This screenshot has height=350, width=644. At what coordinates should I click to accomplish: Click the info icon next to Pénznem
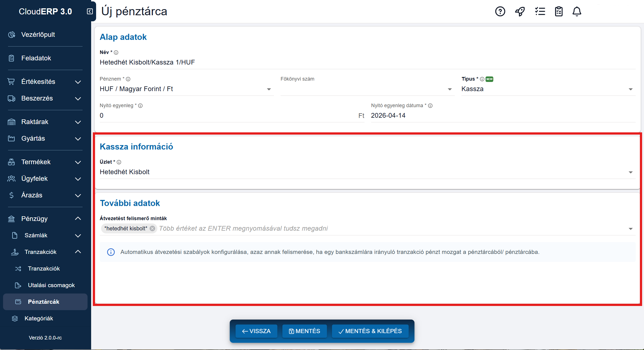(x=128, y=79)
